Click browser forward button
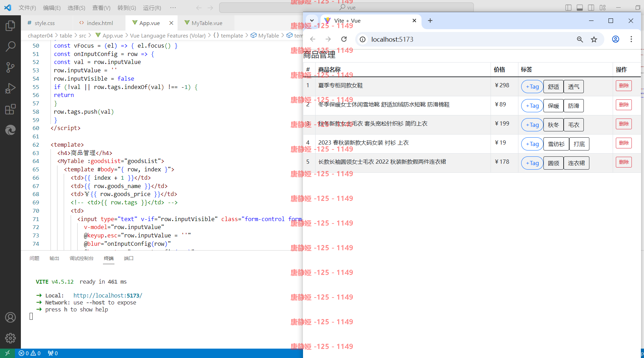The image size is (644, 358). (x=328, y=39)
